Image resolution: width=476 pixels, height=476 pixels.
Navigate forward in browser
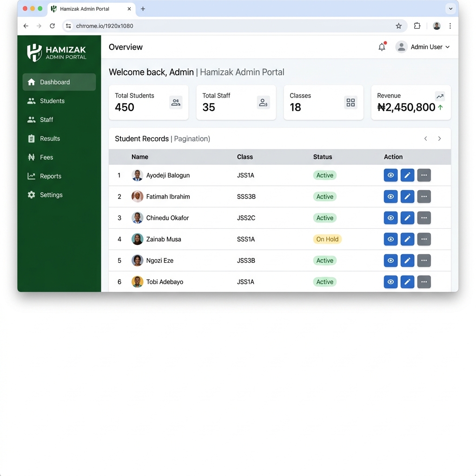(39, 26)
